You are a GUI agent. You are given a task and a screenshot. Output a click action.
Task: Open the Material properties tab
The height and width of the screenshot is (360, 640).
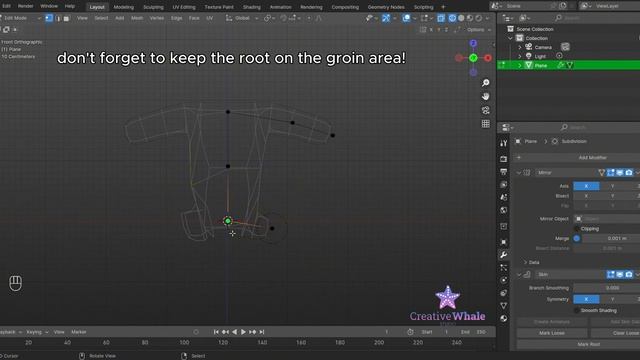[x=504, y=318]
